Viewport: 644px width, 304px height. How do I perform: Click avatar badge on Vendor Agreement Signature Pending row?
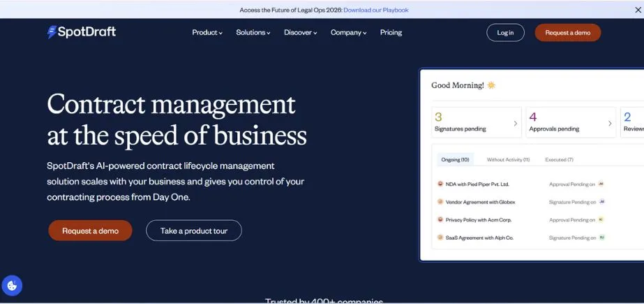point(602,201)
